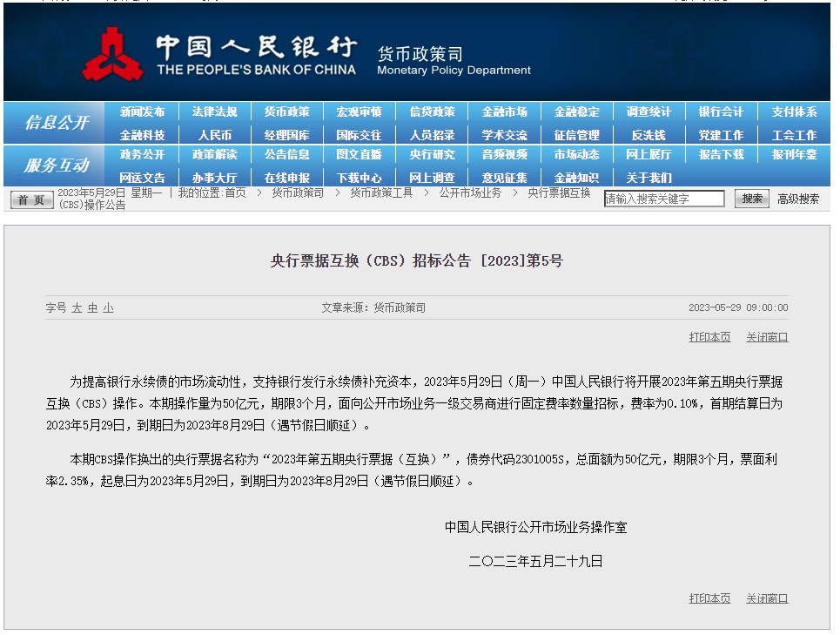Open 市场动态 section
840x635 pixels.
(x=576, y=155)
